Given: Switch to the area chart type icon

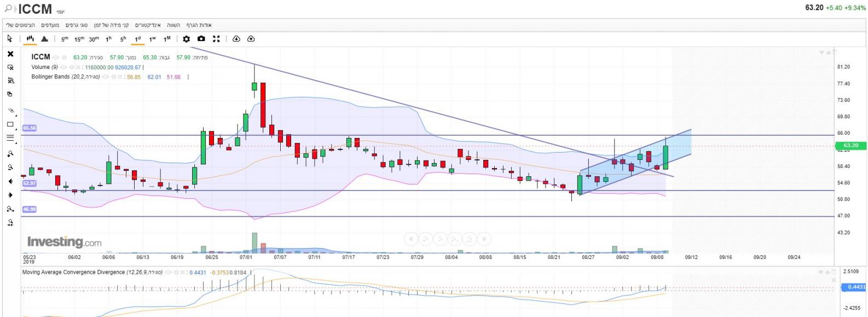Looking at the screenshot, I should (44, 39).
